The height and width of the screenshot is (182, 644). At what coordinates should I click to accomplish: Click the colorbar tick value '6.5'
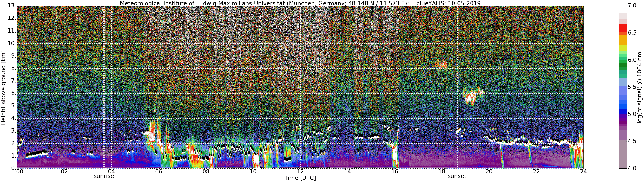click(632, 33)
